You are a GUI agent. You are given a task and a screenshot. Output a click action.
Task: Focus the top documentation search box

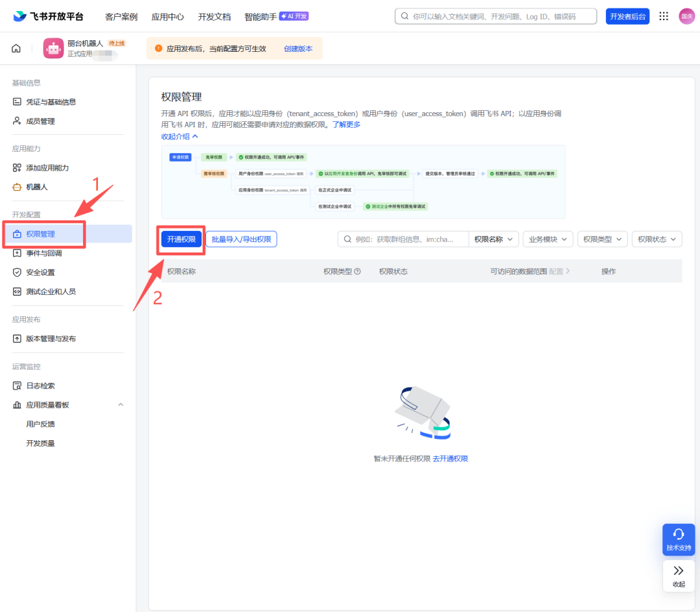[496, 16]
